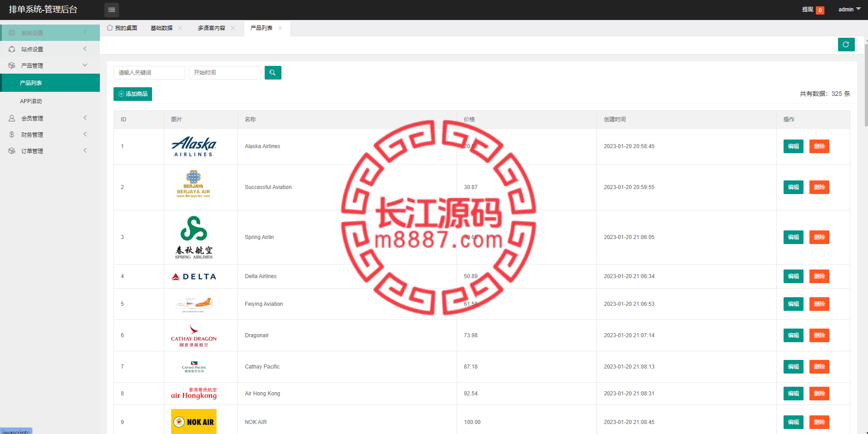Image resolution: width=868 pixels, height=434 pixels.
Task: Click the 添加商品 button
Action: pyautogui.click(x=133, y=94)
